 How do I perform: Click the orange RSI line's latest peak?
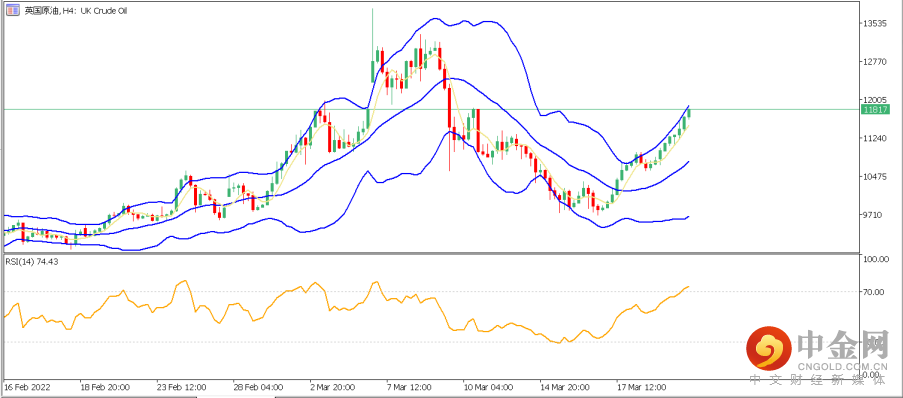click(688, 286)
